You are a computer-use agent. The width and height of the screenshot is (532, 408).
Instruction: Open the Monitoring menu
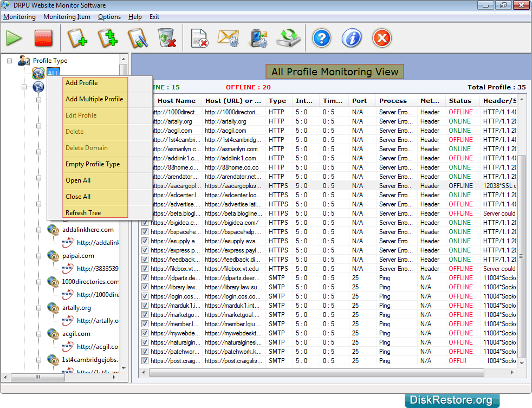20,17
